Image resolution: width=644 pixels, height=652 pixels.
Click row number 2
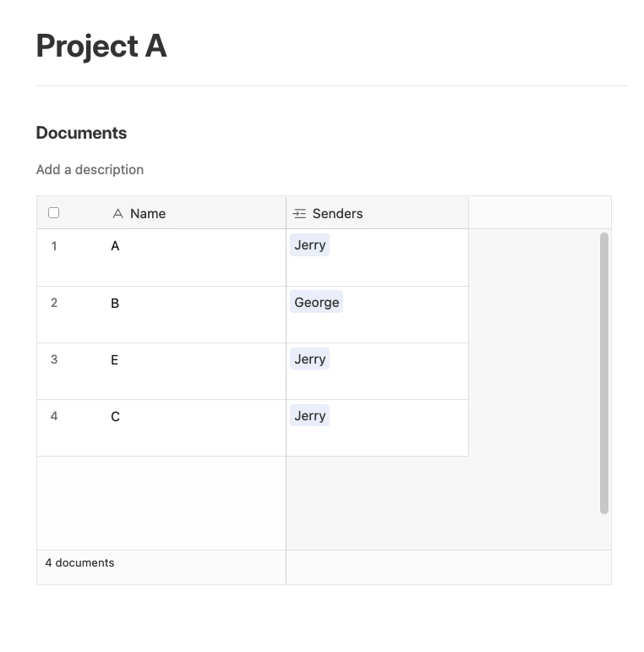(54, 303)
